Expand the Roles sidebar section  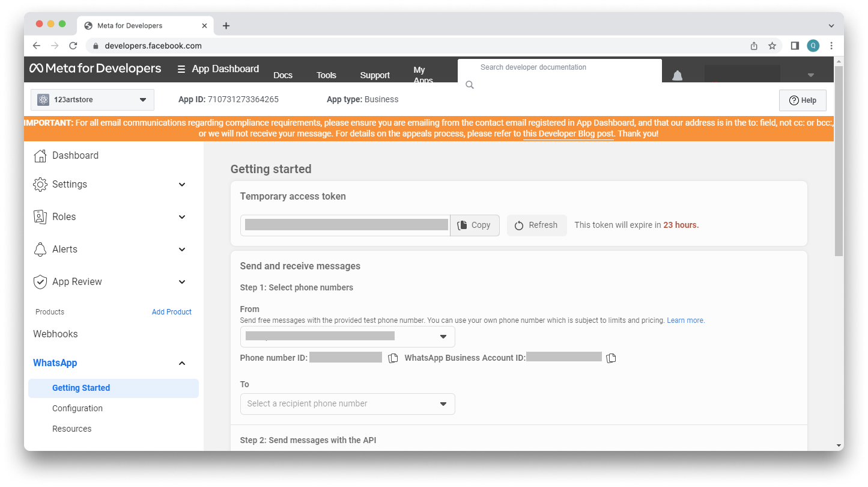pos(182,217)
